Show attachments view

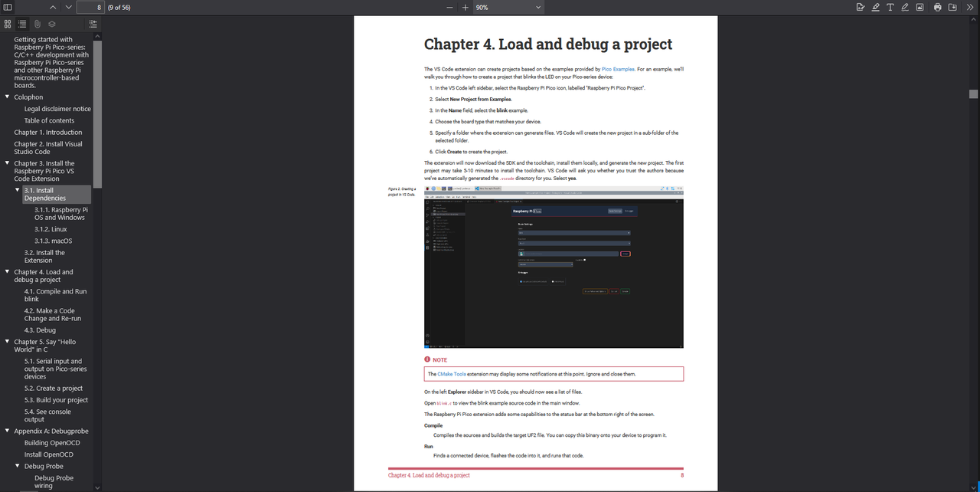(37, 24)
